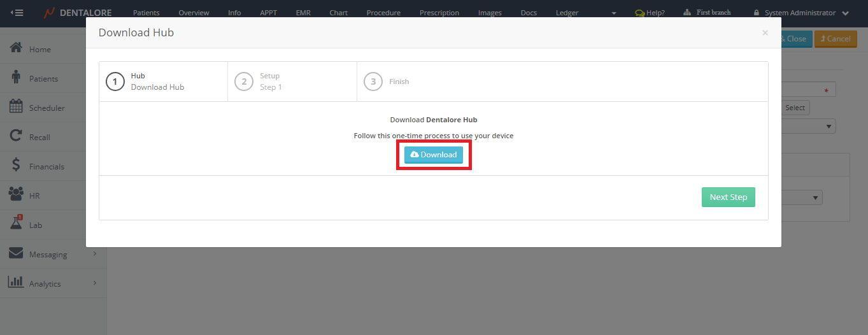Screen dimensions: 868x335
Task: Open the top navigation overflow caret
Action: 613,13
